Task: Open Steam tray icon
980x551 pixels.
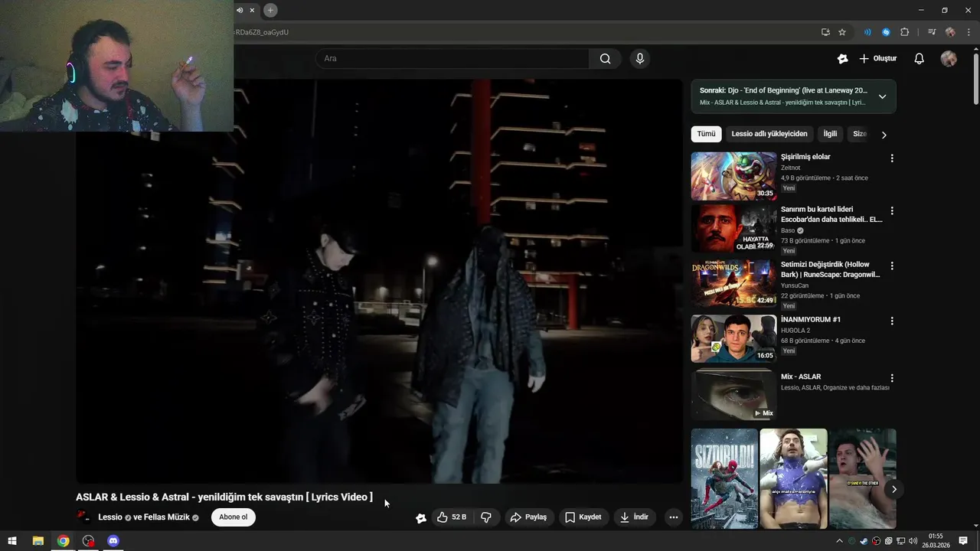Action: (x=864, y=541)
